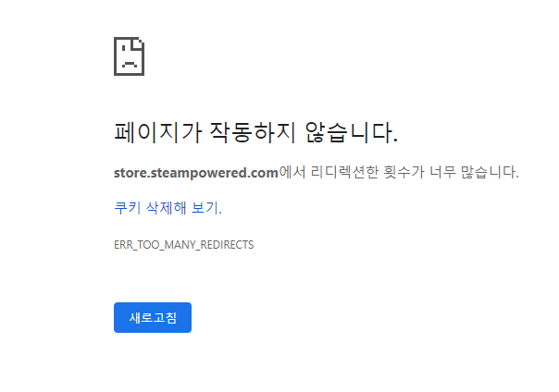Click the ERR_TOO beginning of error code
The image size is (559, 392).
(x=137, y=245)
